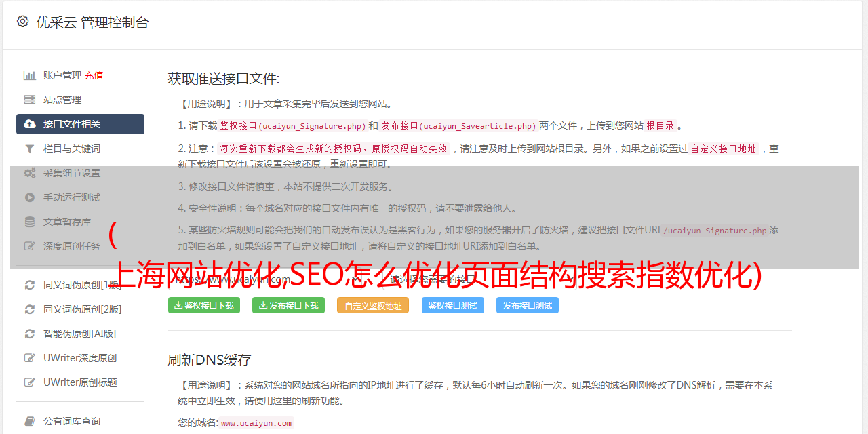Click the database icon beside 文章暂存库
This screenshot has height=434, width=868.
click(x=30, y=222)
